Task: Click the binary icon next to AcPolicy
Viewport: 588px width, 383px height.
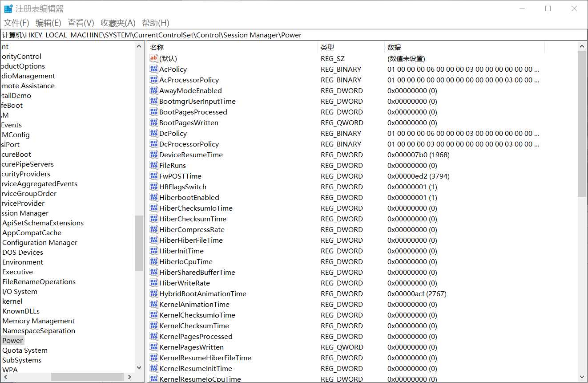Action: (x=154, y=69)
